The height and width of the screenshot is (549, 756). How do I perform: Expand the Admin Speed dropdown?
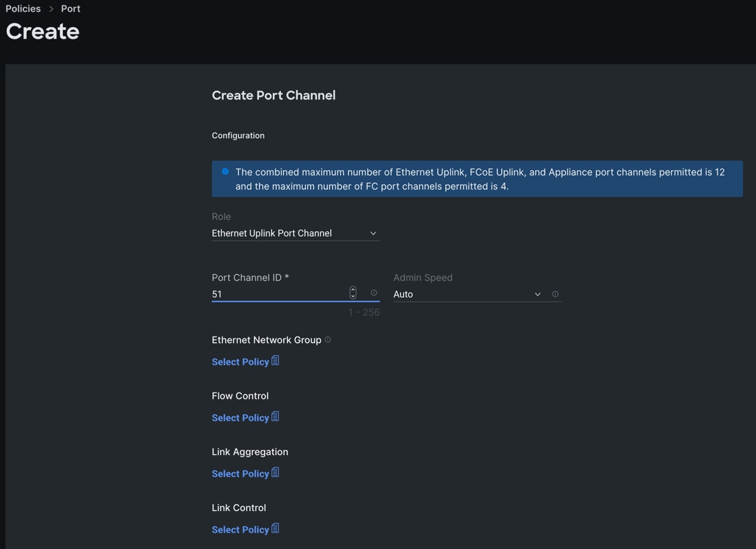point(467,294)
